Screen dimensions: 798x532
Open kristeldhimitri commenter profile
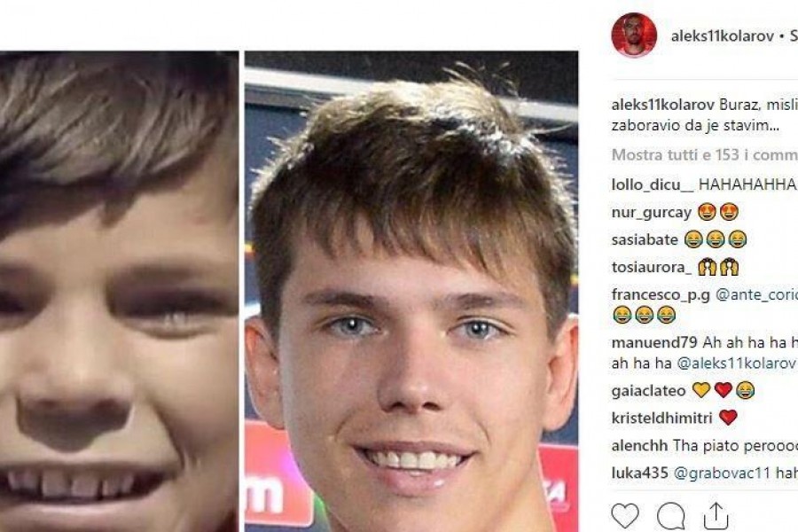pos(661,418)
